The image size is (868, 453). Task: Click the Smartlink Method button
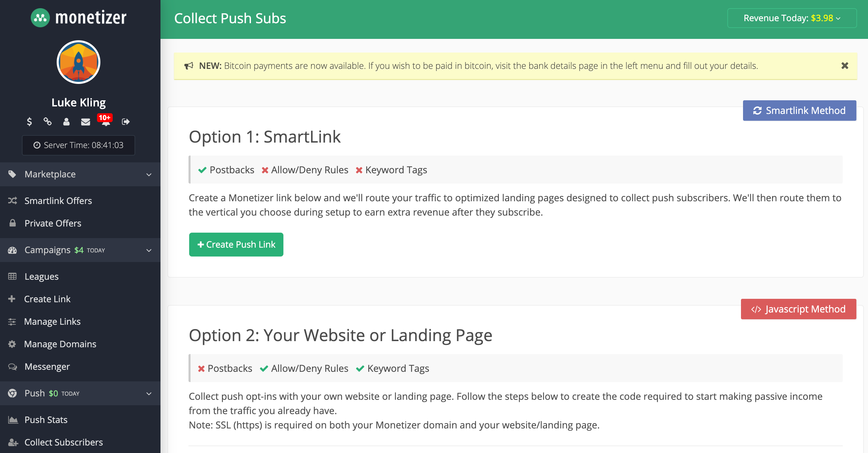pyautogui.click(x=799, y=111)
